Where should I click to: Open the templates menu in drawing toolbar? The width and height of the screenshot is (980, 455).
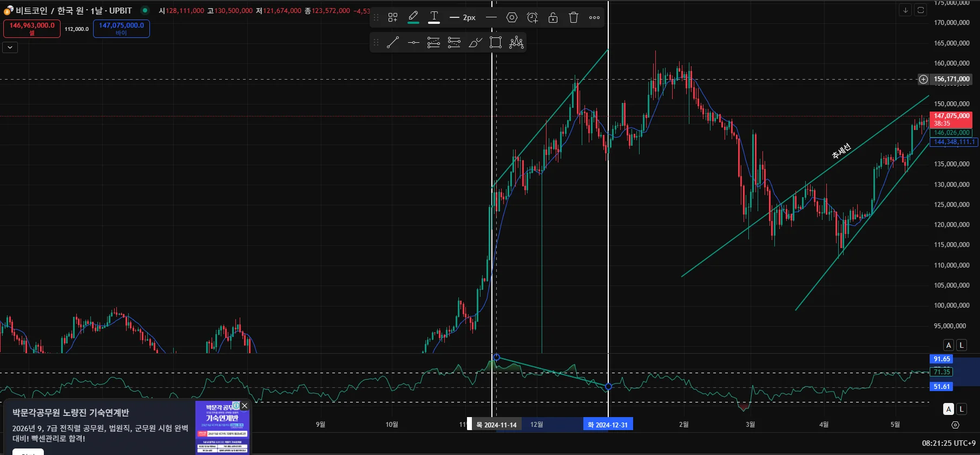tap(393, 17)
